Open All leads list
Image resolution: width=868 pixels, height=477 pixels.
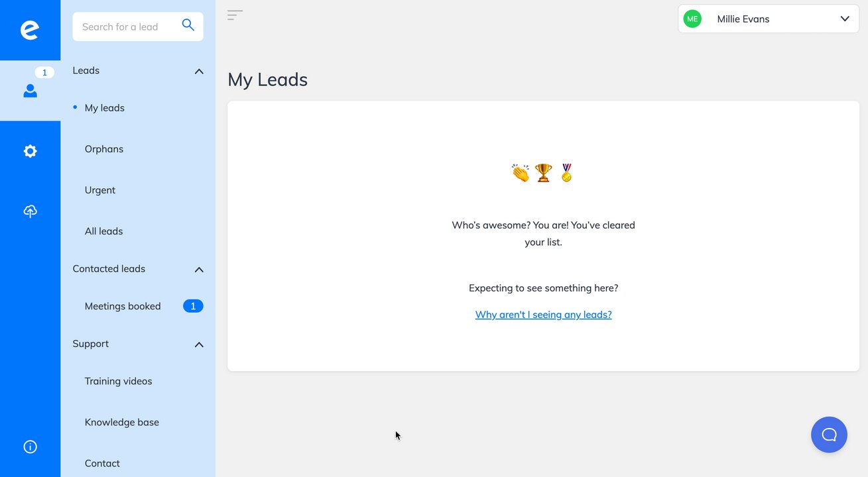pos(103,231)
